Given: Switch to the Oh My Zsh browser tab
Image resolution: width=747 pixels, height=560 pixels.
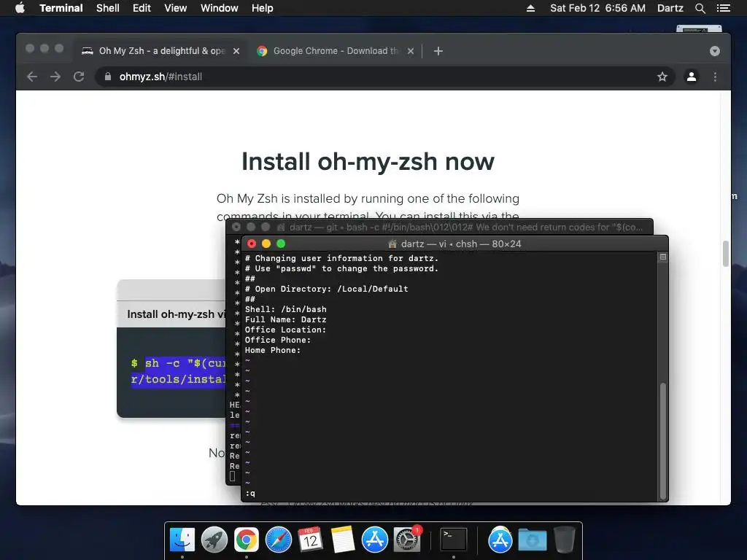Looking at the screenshot, I should point(161,51).
